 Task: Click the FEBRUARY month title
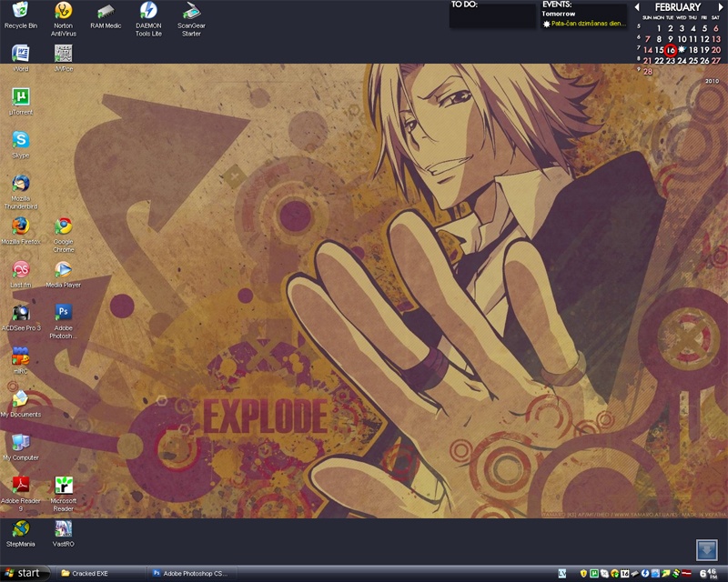(x=678, y=7)
